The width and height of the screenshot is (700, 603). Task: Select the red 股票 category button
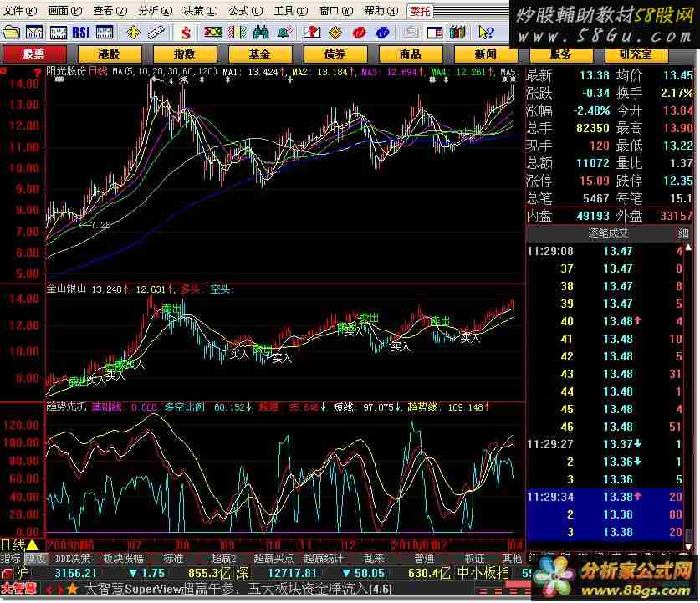(x=34, y=54)
